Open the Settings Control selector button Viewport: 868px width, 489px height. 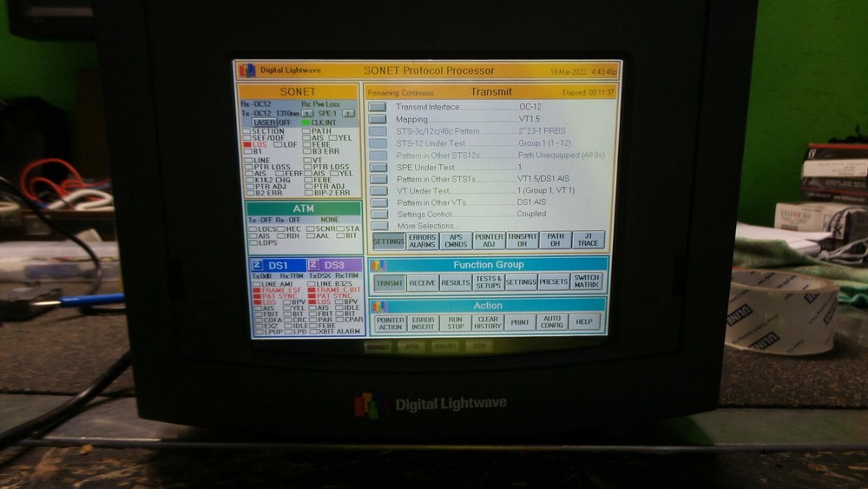(380, 215)
